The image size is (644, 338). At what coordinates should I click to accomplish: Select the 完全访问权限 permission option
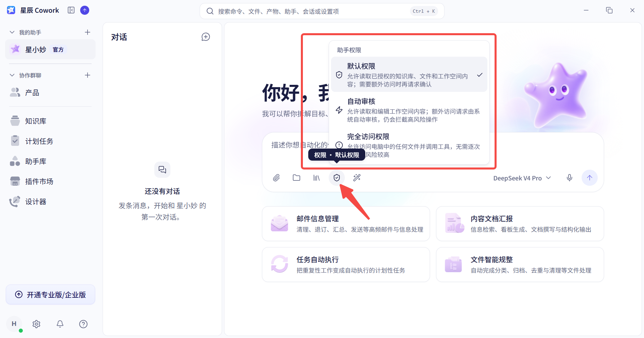pos(409,145)
